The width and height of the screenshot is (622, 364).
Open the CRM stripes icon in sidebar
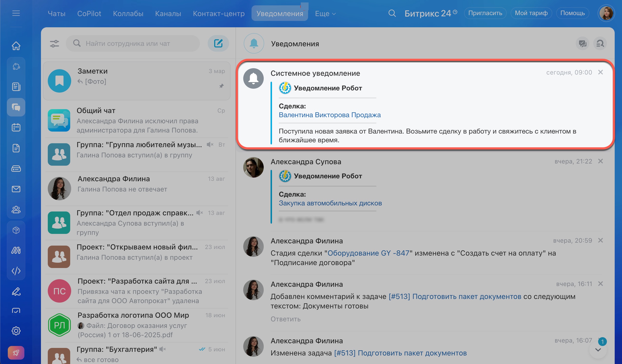click(16, 250)
